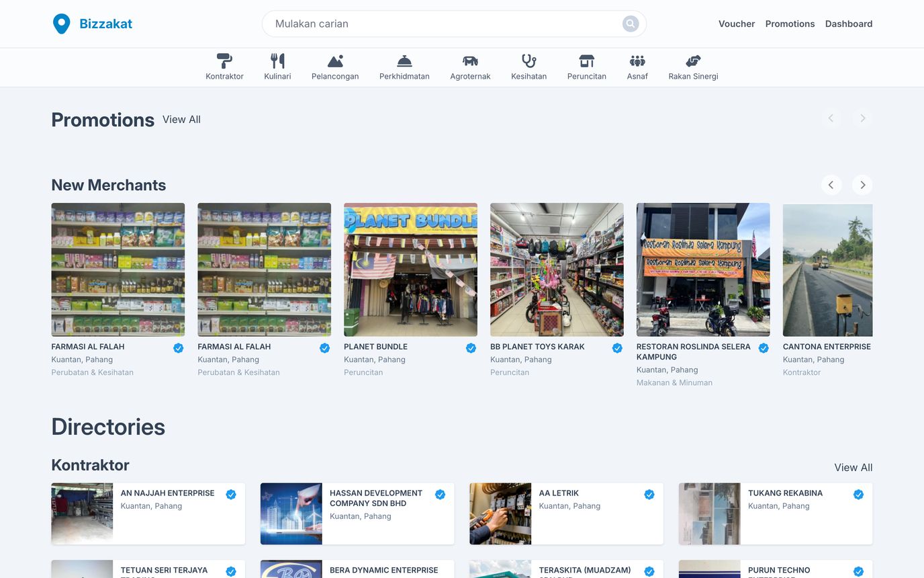This screenshot has width=924, height=578.
Task: Go to previous New Merchants items
Action: coord(831,185)
